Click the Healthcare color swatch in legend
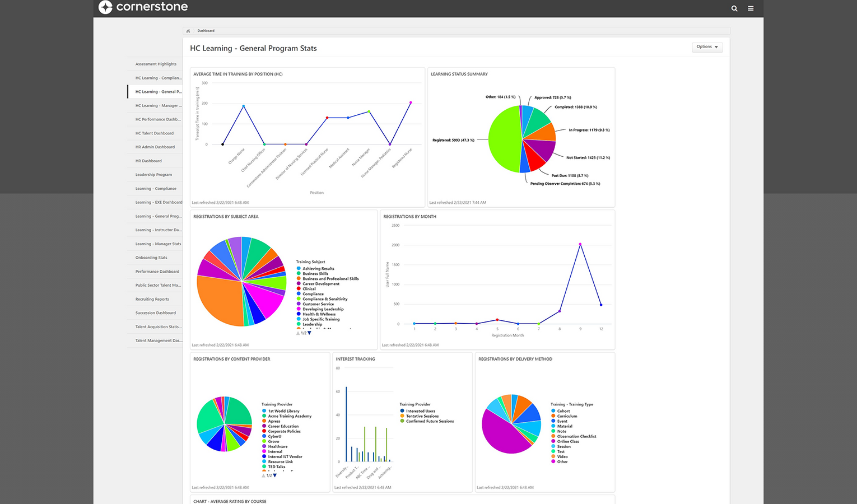857x504 pixels. 264,446
